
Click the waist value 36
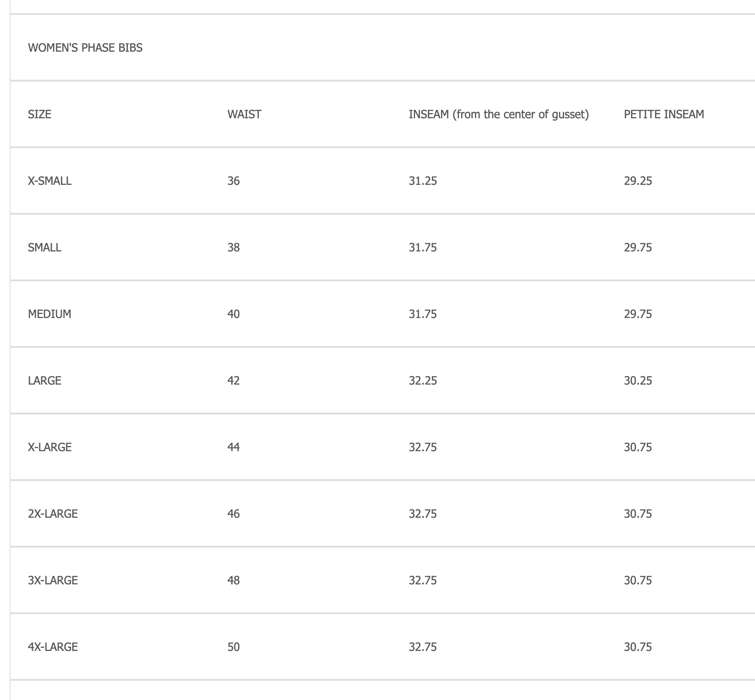[233, 181]
